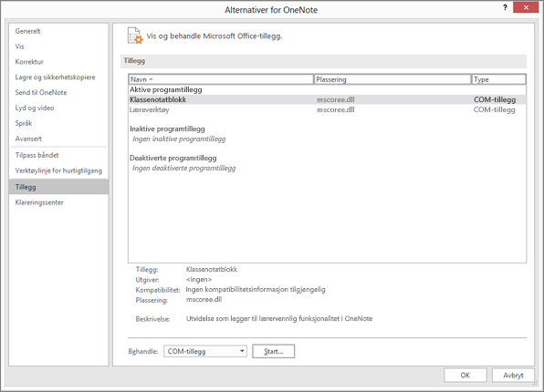
Task: Click the Navn sort ascending arrow
Action: point(151,79)
